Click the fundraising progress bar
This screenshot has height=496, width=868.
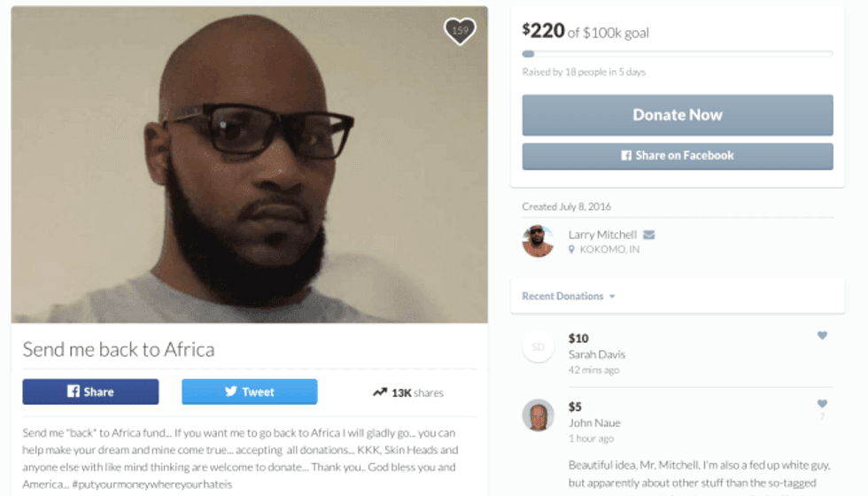click(678, 54)
